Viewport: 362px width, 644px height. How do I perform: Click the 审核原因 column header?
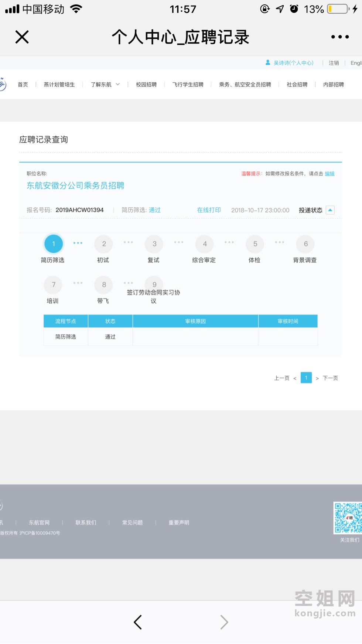[195, 321]
